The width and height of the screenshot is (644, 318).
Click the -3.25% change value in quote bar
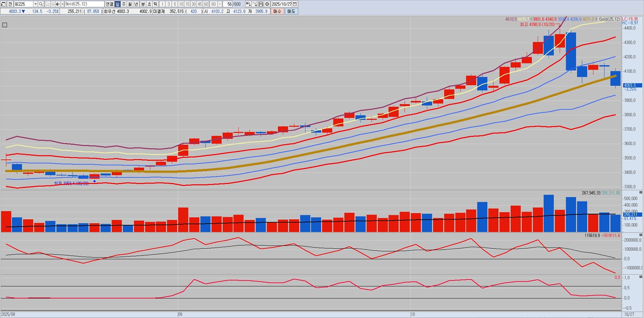tap(53, 11)
